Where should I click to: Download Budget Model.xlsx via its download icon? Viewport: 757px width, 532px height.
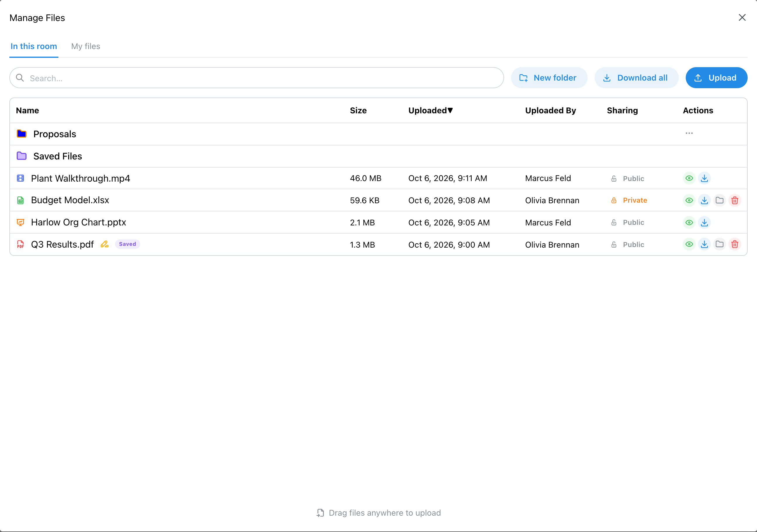(704, 200)
